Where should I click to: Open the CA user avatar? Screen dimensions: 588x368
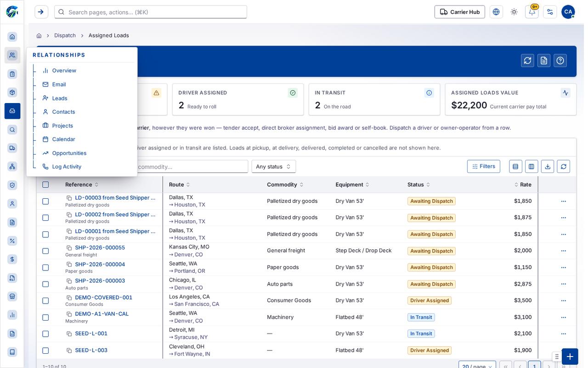[x=568, y=12]
